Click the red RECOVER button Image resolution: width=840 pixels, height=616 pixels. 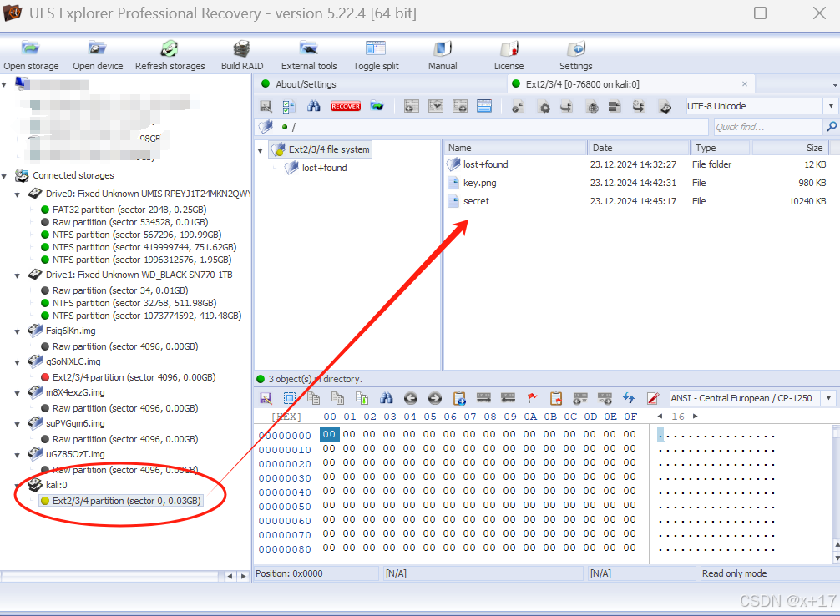[346, 106]
